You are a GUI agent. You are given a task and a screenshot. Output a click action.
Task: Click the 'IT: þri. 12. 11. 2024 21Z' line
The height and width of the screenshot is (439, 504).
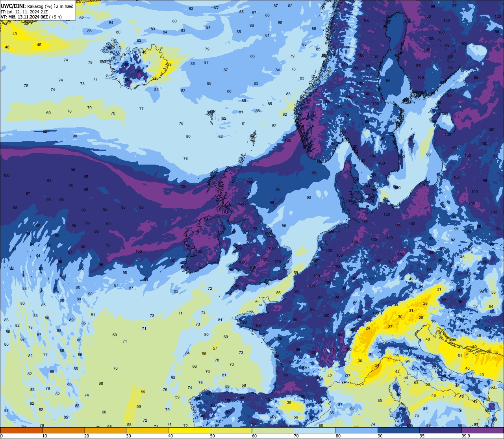pos(24,11)
